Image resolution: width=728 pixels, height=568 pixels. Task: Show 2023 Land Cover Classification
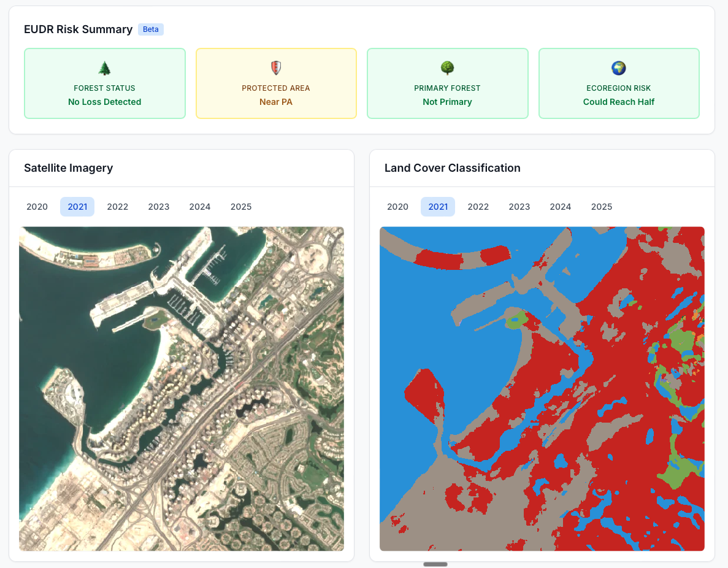coord(519,207)
